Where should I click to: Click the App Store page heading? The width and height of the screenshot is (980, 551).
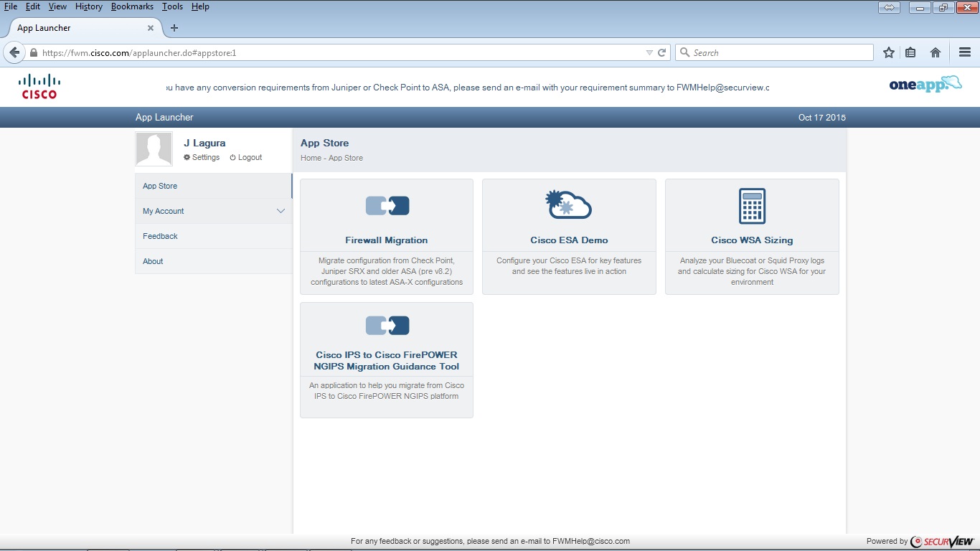(x=325, y=143)
